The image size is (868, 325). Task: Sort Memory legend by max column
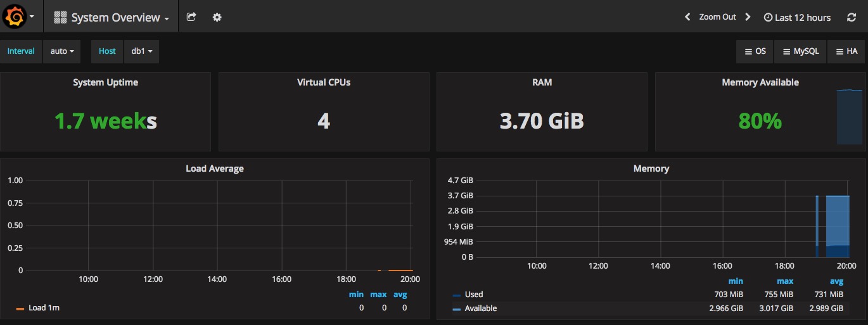785,281
